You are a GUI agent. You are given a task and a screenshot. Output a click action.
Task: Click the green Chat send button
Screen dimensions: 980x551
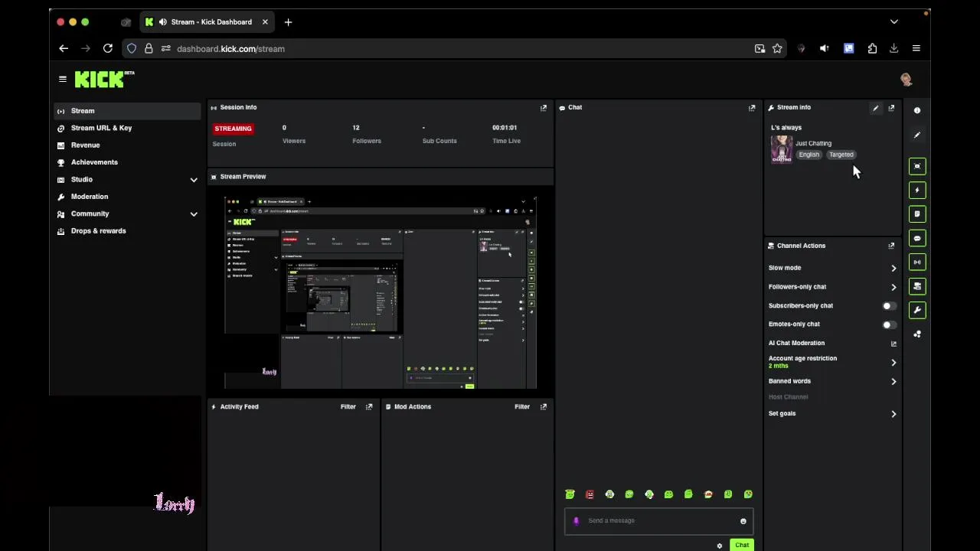pos(741,545)
